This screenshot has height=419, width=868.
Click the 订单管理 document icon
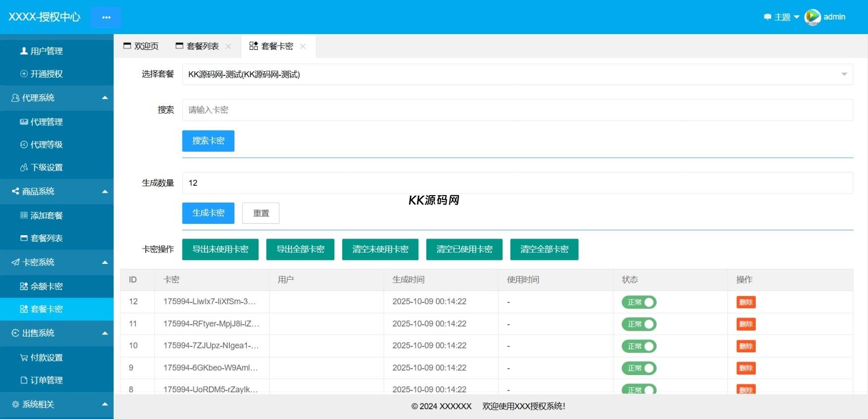pyautogui.click(x=23, y=380)
